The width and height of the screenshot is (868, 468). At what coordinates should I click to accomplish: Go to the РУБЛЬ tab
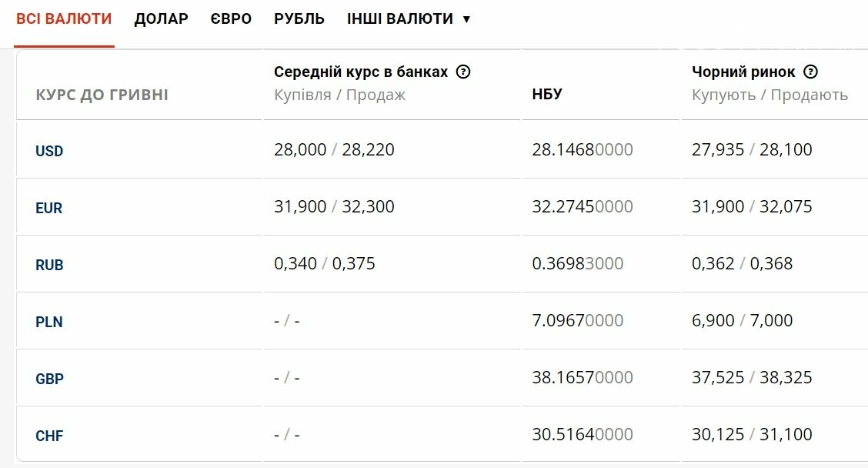pos(299,18)
